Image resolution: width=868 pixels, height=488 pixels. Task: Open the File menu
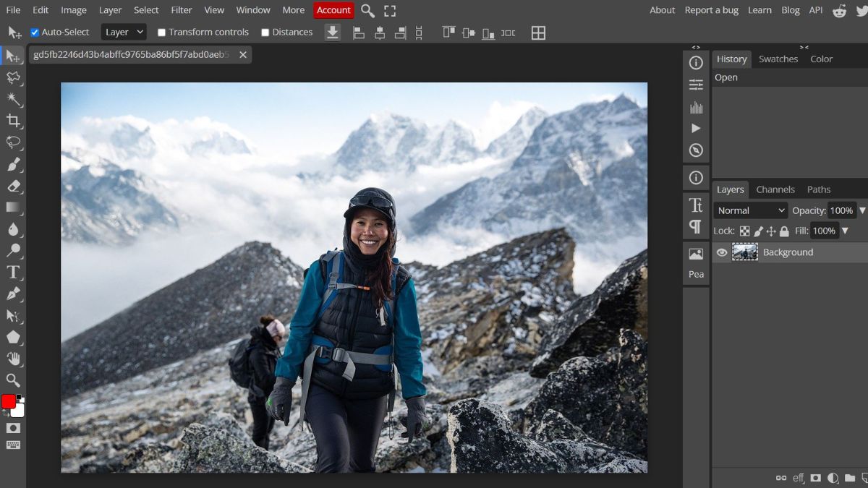pos(13,10)
